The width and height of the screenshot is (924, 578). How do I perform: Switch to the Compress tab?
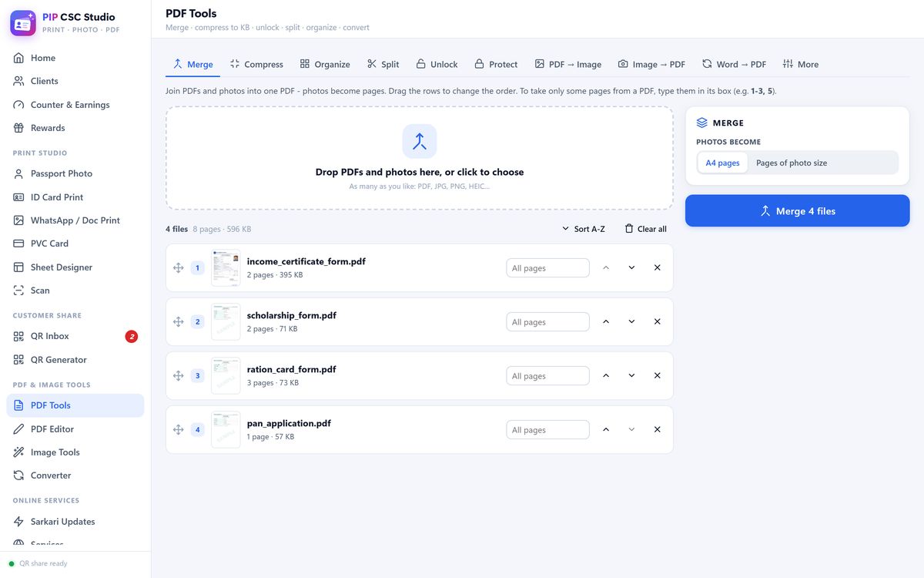pyautogui.click(x=256, y=64)
